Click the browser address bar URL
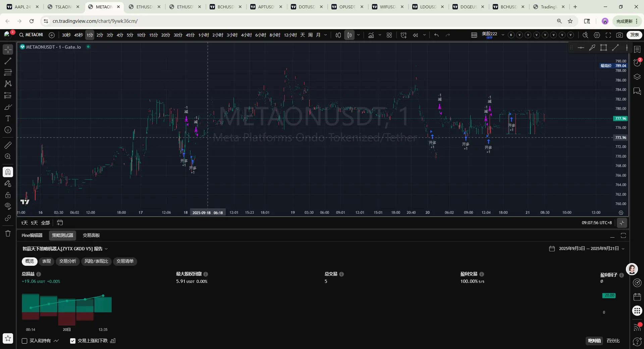 coord(95,21)
